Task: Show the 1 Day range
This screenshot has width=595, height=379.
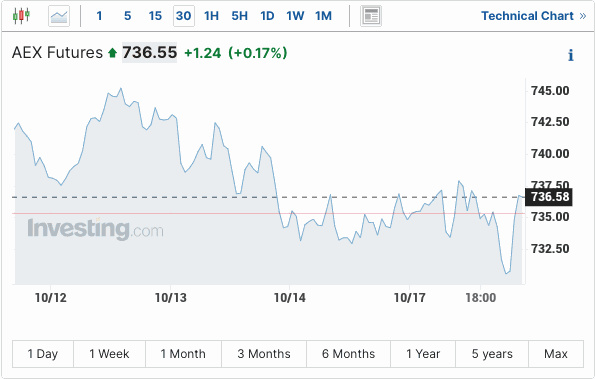Action: click(43, 354)
